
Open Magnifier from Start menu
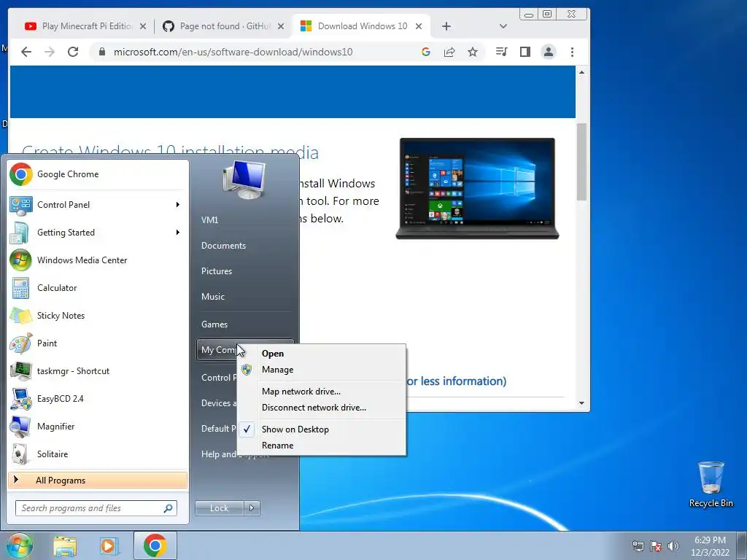tap(98, 426)
